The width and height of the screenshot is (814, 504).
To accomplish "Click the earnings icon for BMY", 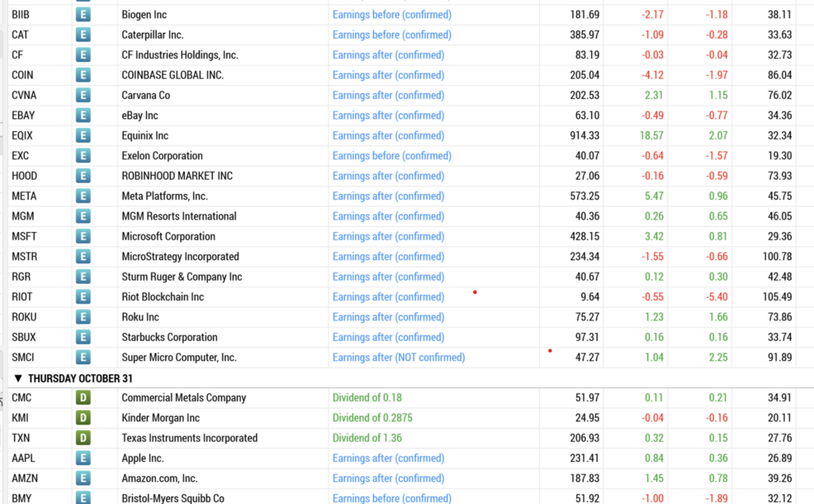I will click(x=83, y=498).
